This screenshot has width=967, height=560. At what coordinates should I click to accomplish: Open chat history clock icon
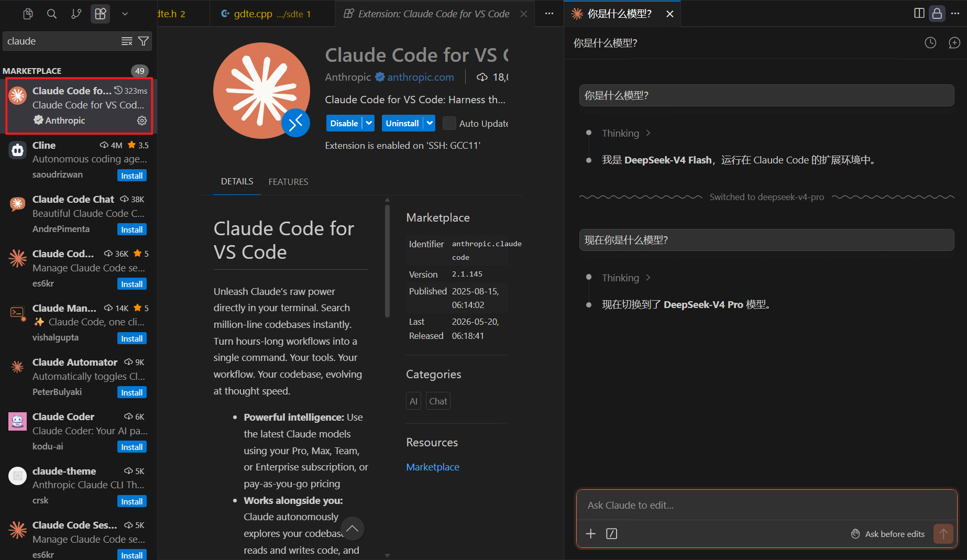click(930, 43)
